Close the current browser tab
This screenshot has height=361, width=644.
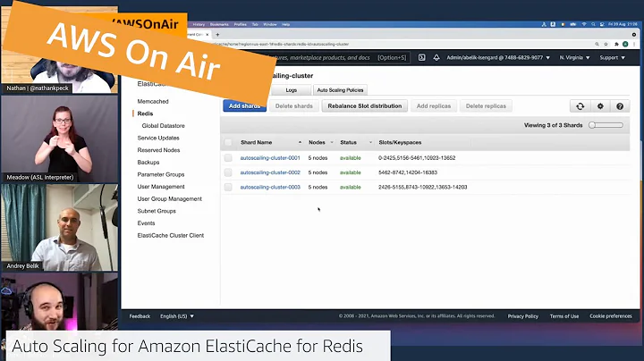[x=207, y=35]
